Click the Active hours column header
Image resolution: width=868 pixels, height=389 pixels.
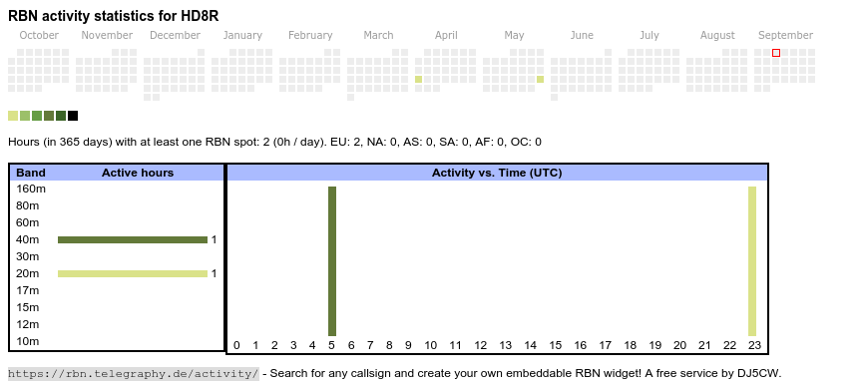[x=138, y=173]
